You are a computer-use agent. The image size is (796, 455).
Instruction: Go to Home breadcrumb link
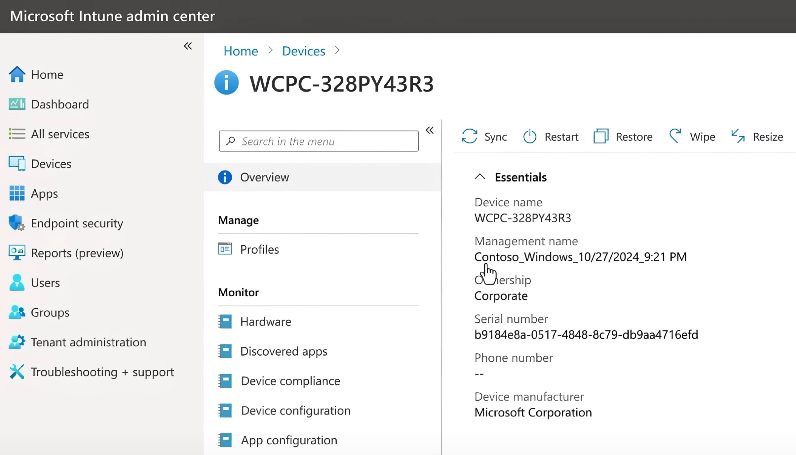coord(241,51)
